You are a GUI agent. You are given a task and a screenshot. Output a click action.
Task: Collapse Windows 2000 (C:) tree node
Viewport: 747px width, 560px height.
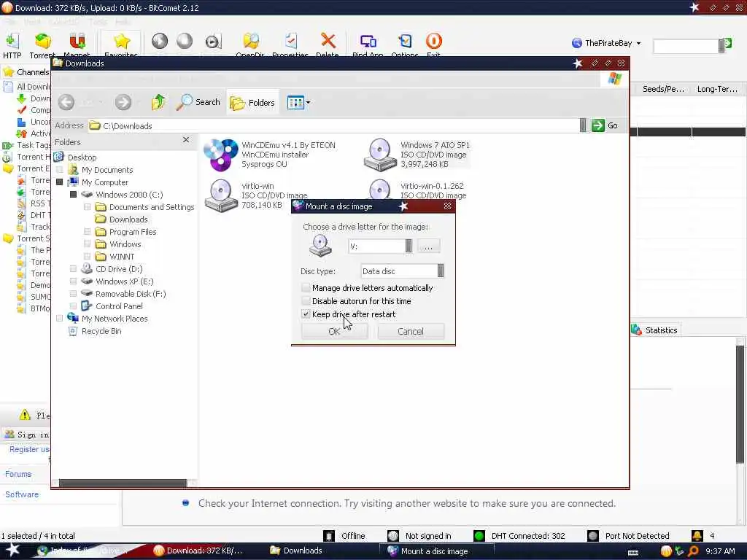(74, 194)
